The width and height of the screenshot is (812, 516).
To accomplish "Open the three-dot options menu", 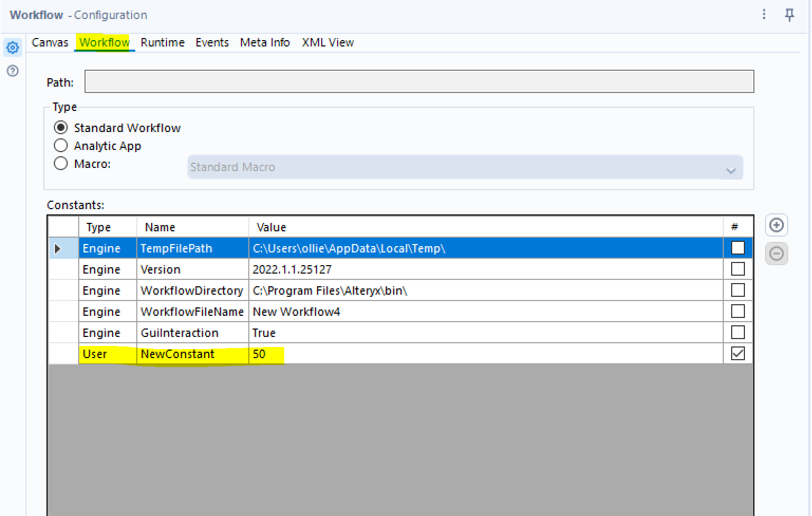I will click(x=764, y=15).
